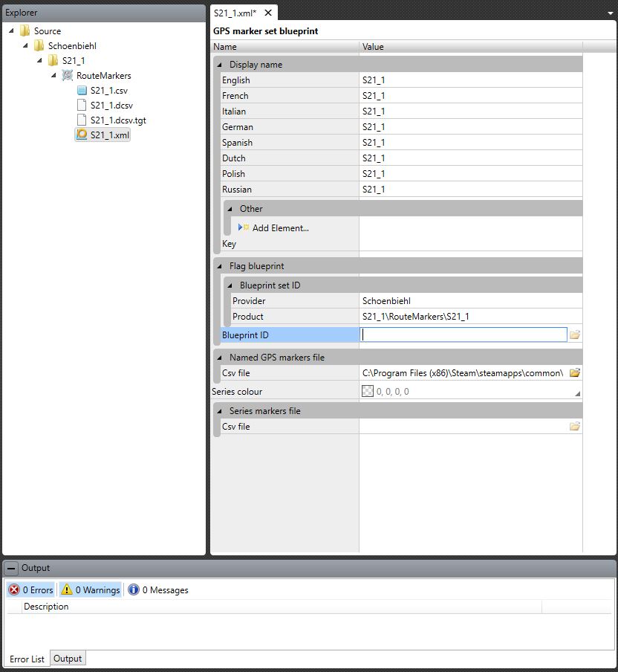The image size is (618, 672).
Task: Expand the Series colour dropdown arrow
Action: click(577, 393)
